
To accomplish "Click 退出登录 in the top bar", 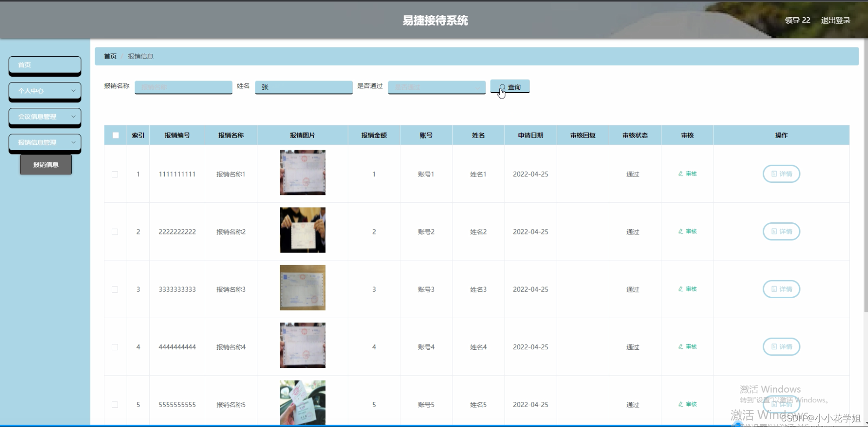I will [x=835, y=20].
